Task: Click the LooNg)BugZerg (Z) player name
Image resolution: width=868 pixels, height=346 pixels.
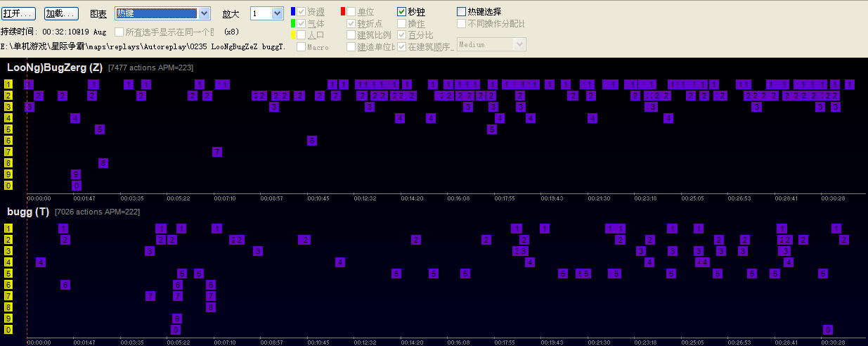Action: (x=55, y=68)
